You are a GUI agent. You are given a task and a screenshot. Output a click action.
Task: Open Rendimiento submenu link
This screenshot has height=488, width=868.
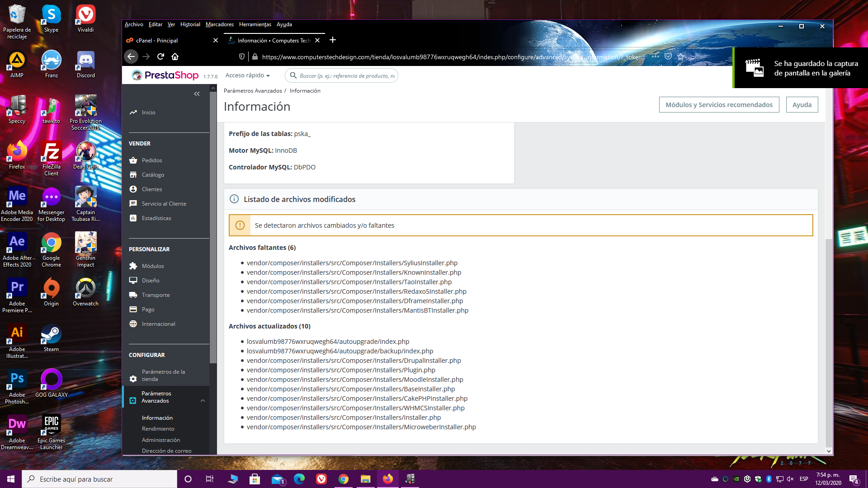[158, 429]
